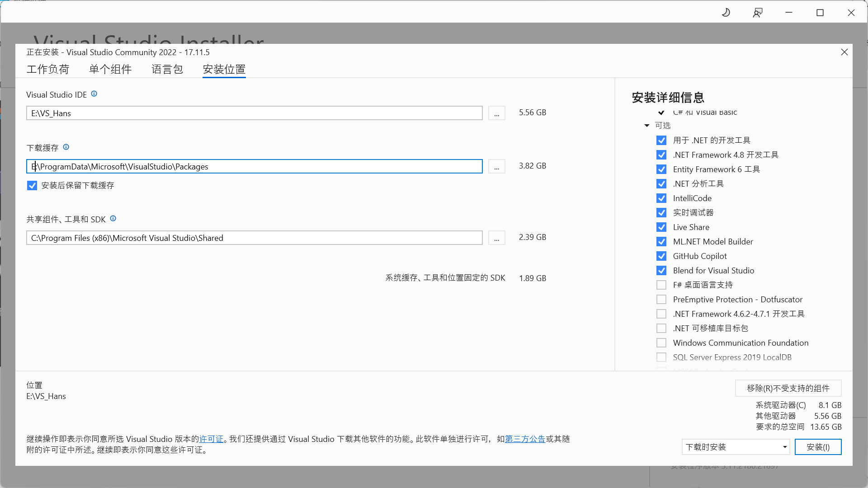
Task: Switch to 单个组件 tab
Action: click(x=110, y=69)
